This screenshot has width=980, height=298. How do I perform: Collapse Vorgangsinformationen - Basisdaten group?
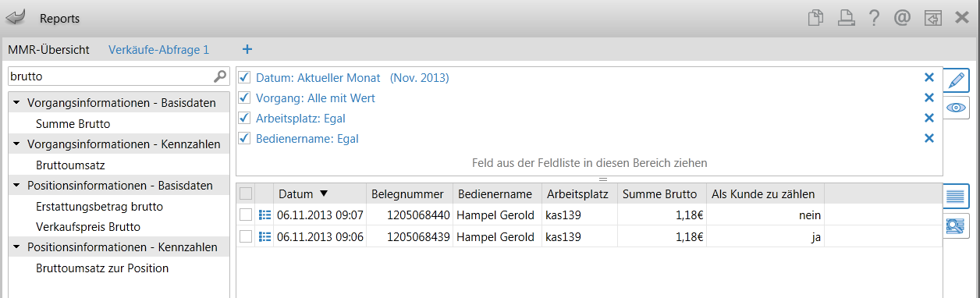tap(16, 103)
